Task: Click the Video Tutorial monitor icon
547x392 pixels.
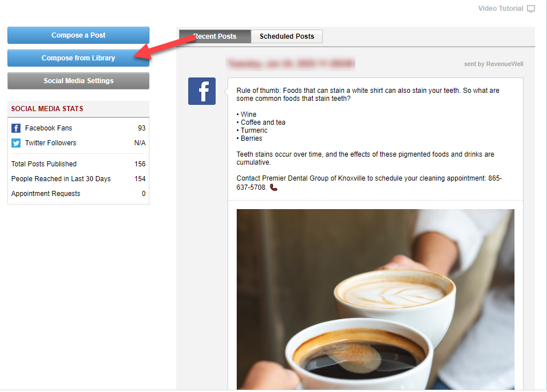Action: tap(531, 9)
